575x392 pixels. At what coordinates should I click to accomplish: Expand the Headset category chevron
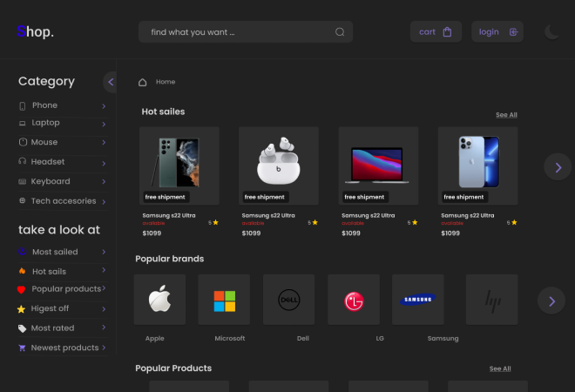click(104, 163)
